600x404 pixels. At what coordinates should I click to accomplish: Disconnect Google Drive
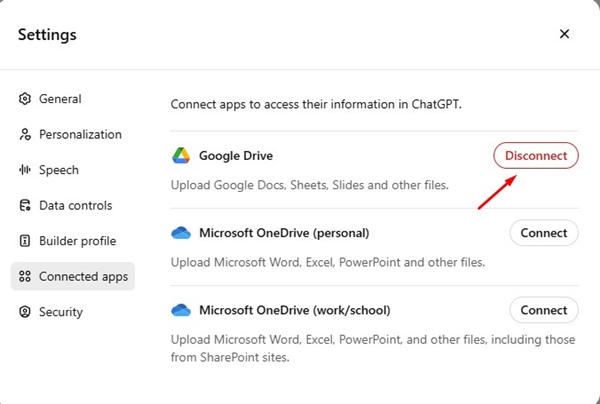tap(536, 155)
